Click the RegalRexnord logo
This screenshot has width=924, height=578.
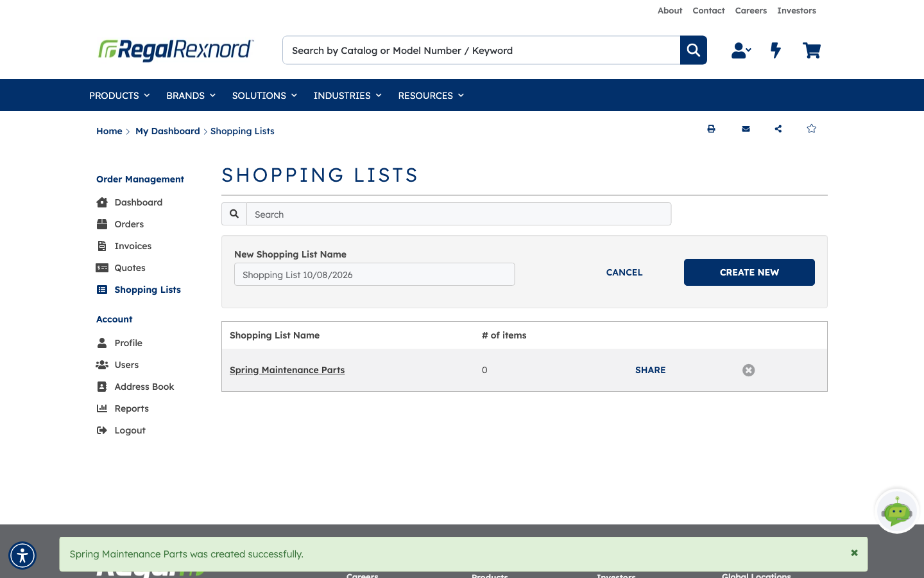click(176, 49)
